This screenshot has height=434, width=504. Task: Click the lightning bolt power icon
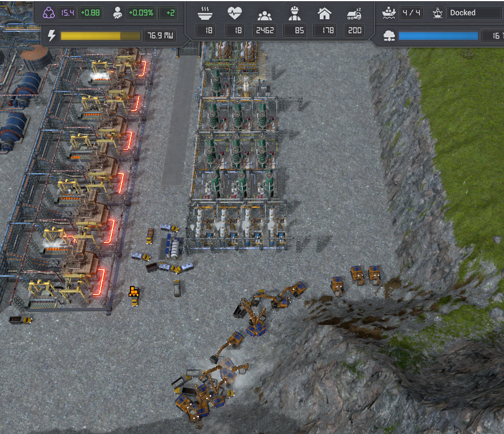point(51,36)
